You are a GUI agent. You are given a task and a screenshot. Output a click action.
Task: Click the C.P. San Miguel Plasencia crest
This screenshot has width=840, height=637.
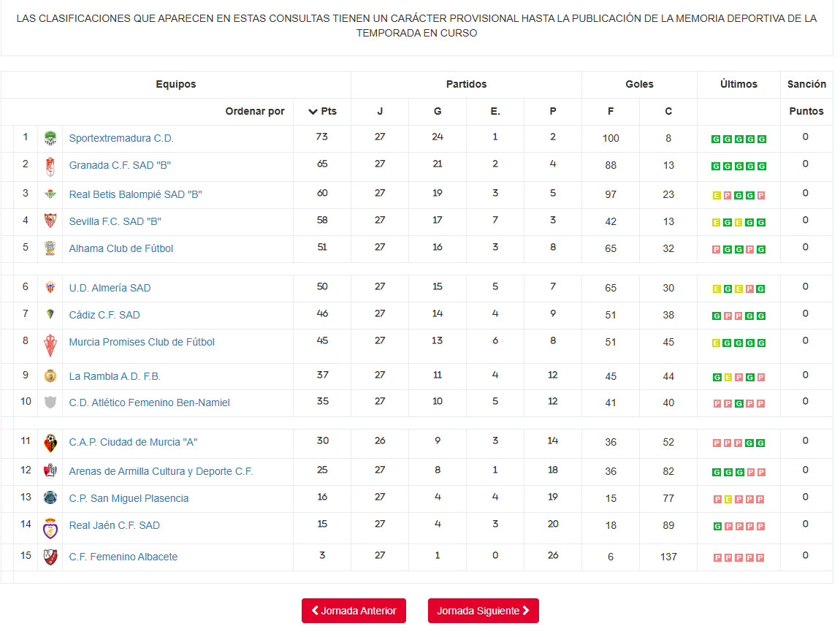tap(50, 497)
